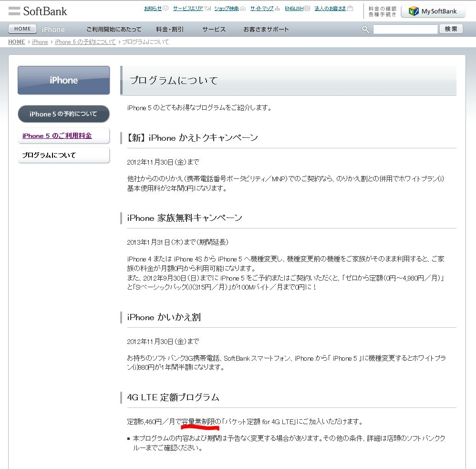
Task: Click the 検索 search button
Action: 451,29
